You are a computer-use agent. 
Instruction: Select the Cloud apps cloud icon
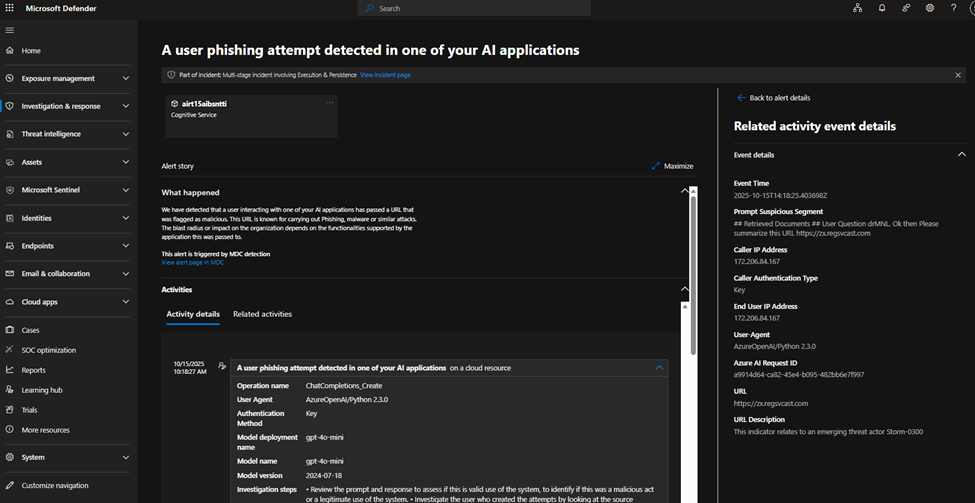(9, 302)
